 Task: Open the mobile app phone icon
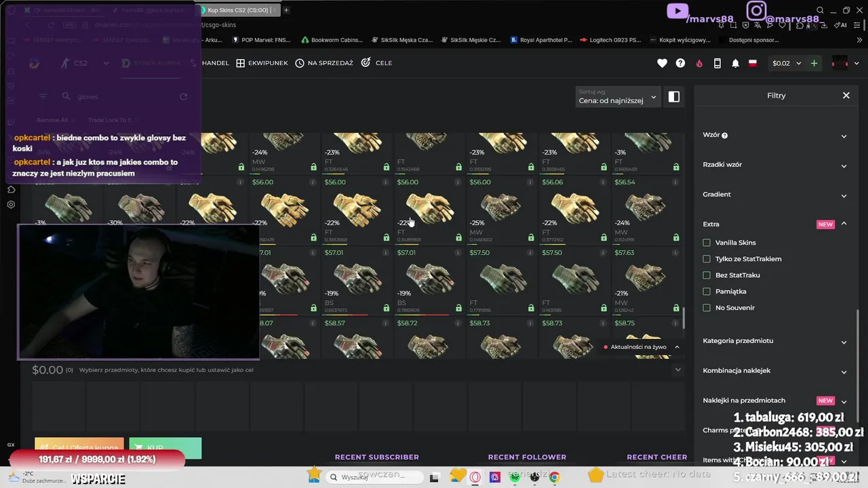[x=717, y=63]
